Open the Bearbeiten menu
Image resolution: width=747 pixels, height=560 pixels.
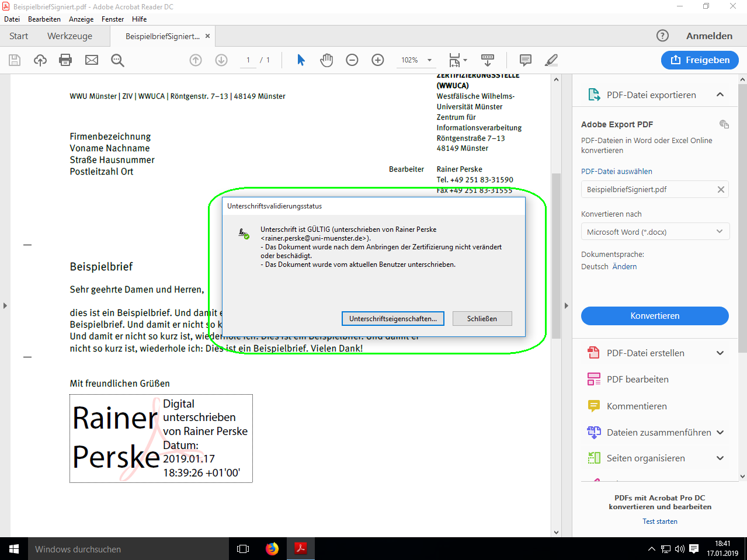point(44,19)
